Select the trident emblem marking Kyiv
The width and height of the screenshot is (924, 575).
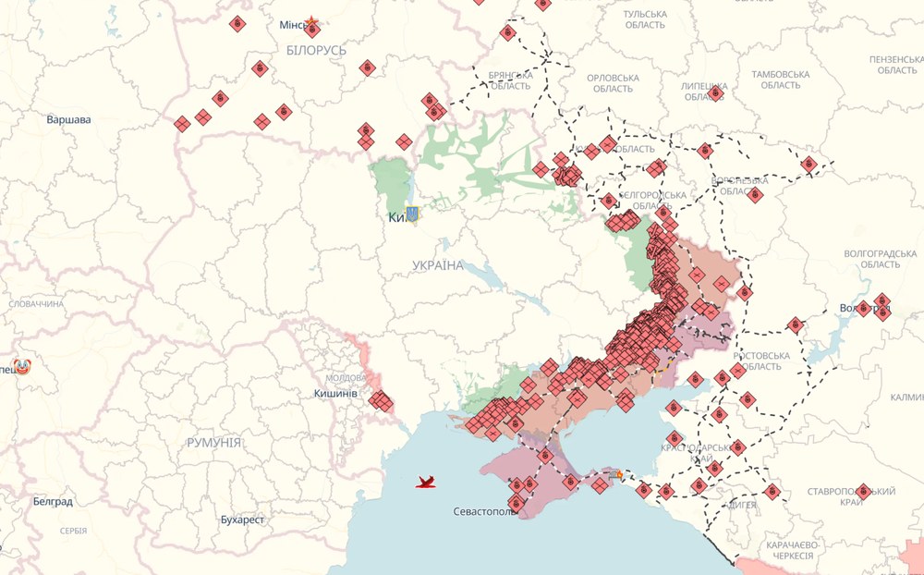[412, 214]
